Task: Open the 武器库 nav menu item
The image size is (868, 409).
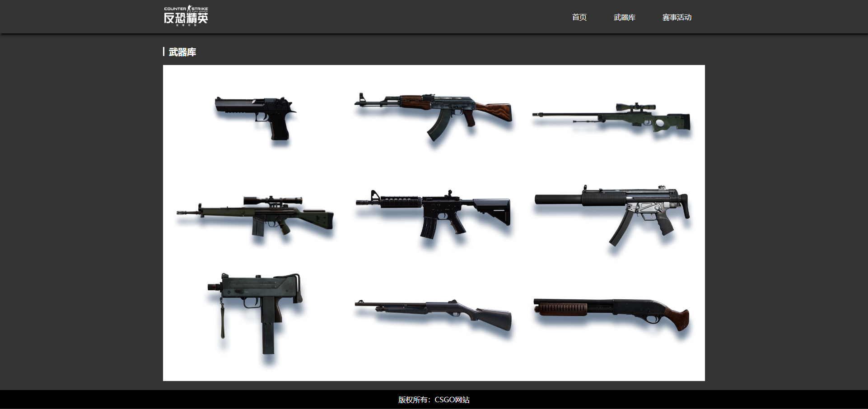Action: coord(624,17)
